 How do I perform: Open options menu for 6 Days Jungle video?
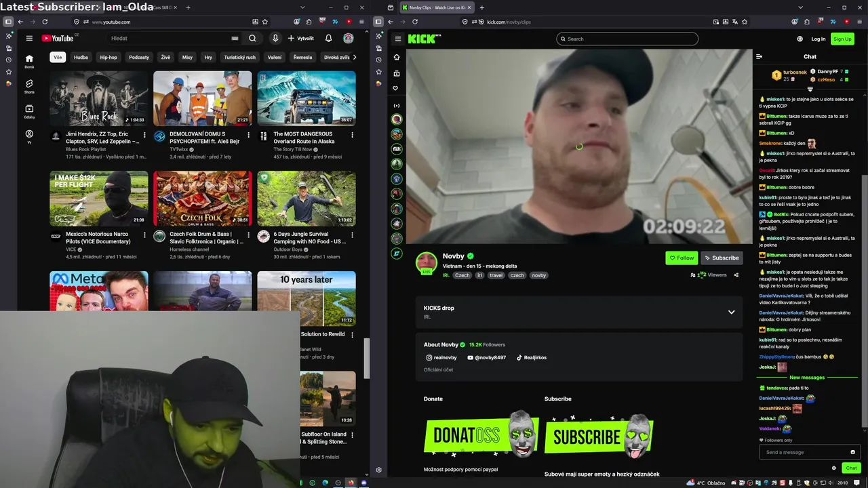352,235
